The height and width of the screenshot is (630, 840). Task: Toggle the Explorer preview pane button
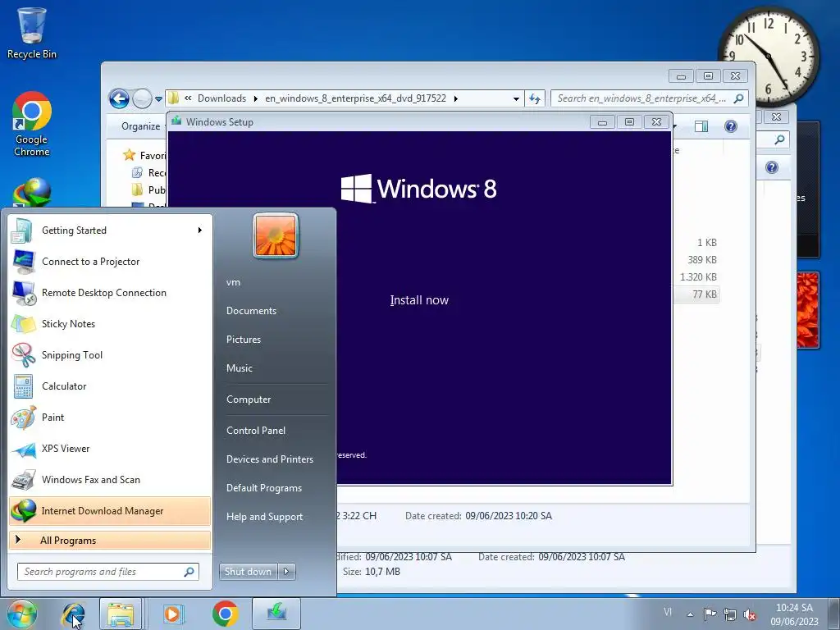pos(701,126)
